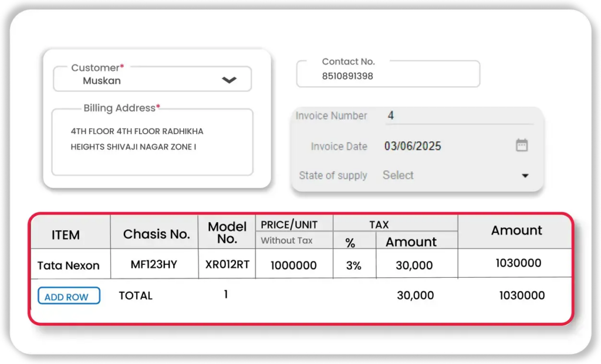Select the 3% tax percentage cell

pos(354,266)
